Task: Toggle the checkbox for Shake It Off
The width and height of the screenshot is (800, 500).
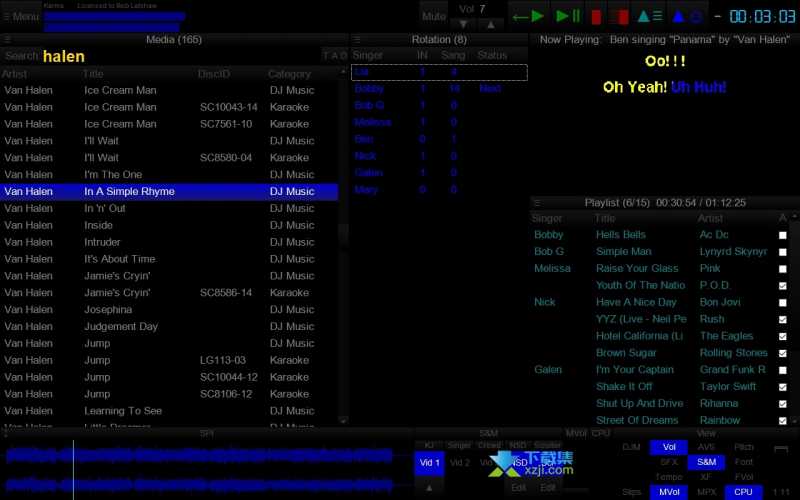Action: tap(783, 387)
